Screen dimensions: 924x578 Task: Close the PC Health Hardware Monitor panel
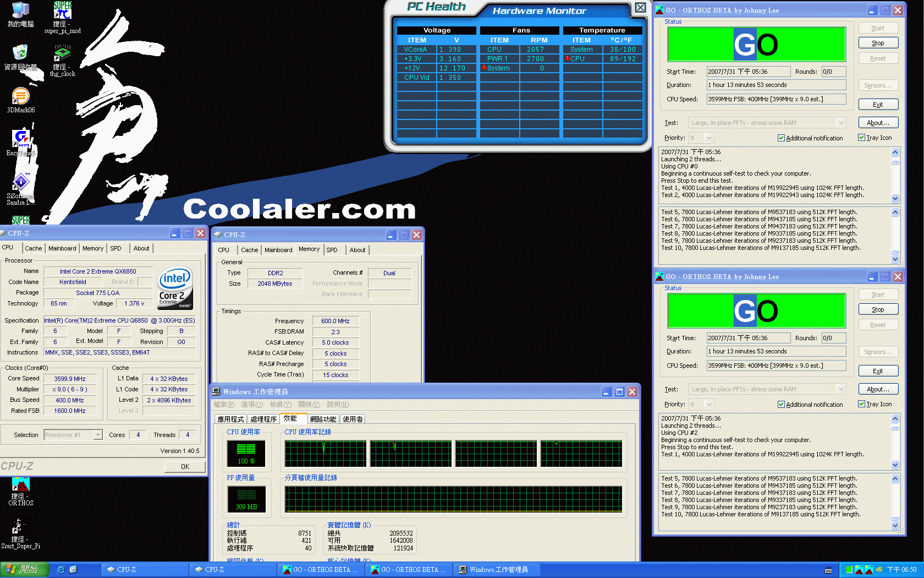[x=641, y=8]
